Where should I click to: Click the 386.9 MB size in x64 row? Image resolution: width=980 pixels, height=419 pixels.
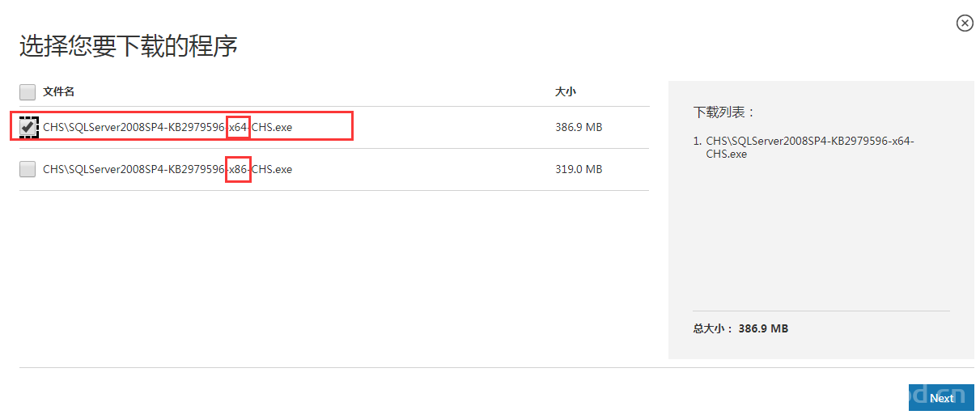(578, 127)
